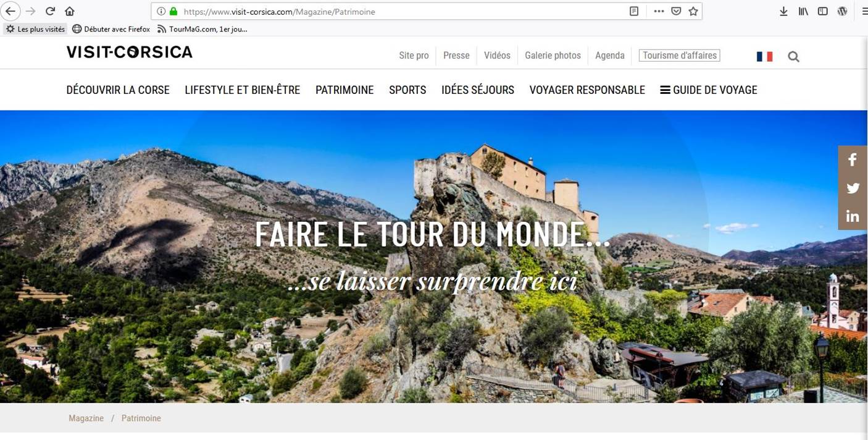Save page to Pocket icon
This screenshot has width=868, height=440.
676,11
